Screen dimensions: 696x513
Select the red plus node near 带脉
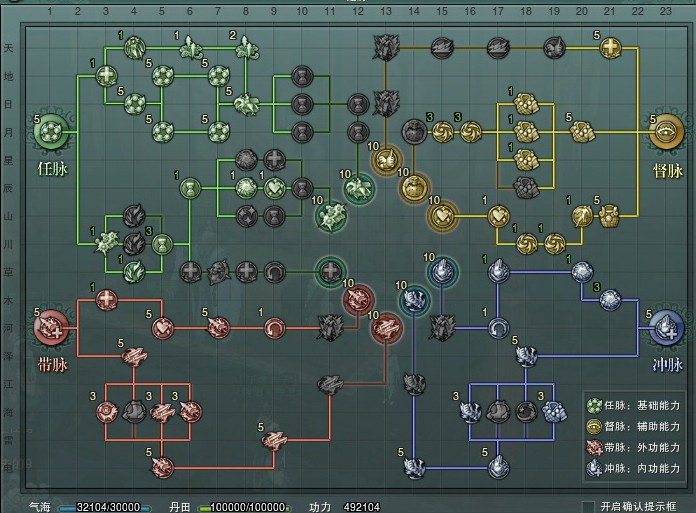pos(107,298)
